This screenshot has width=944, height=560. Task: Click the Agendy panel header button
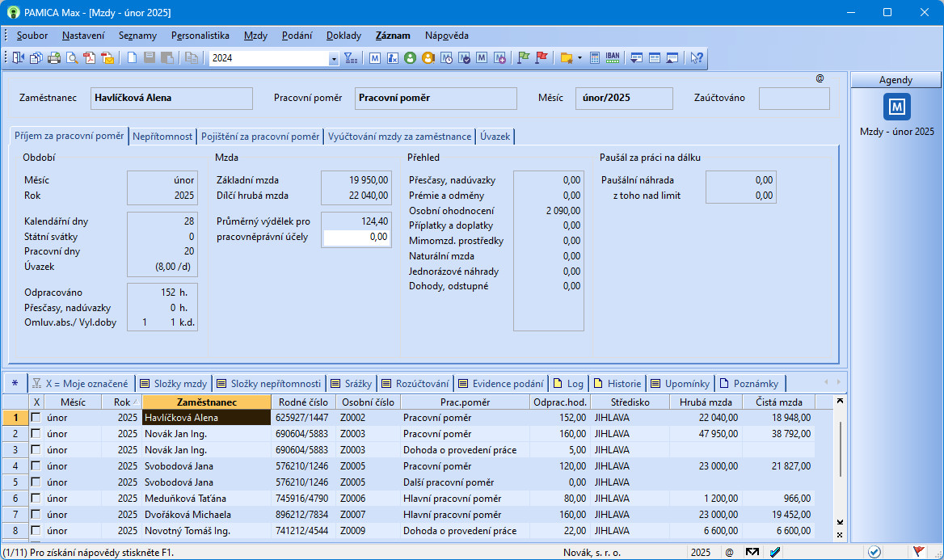[896, 80]
